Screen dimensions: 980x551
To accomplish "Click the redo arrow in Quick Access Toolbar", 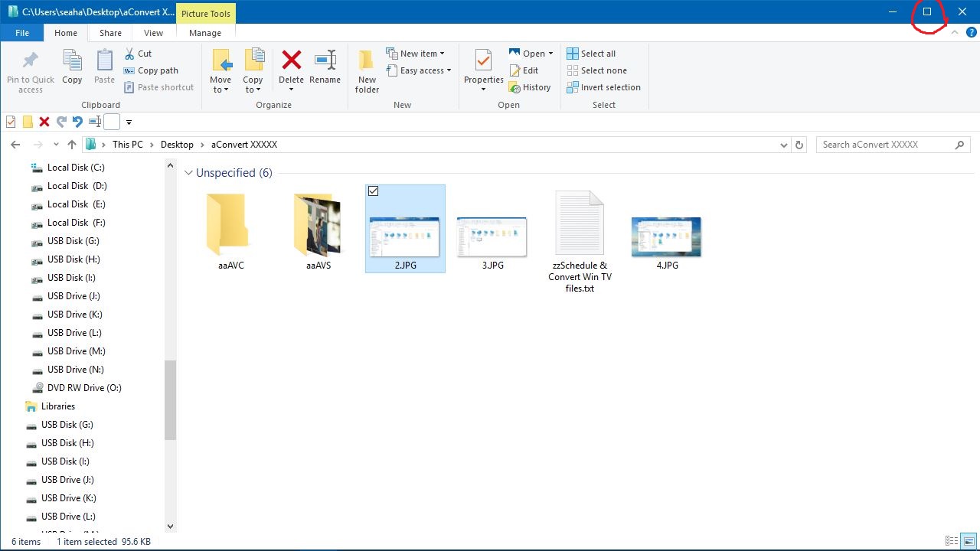I will (x=61, y=122).
